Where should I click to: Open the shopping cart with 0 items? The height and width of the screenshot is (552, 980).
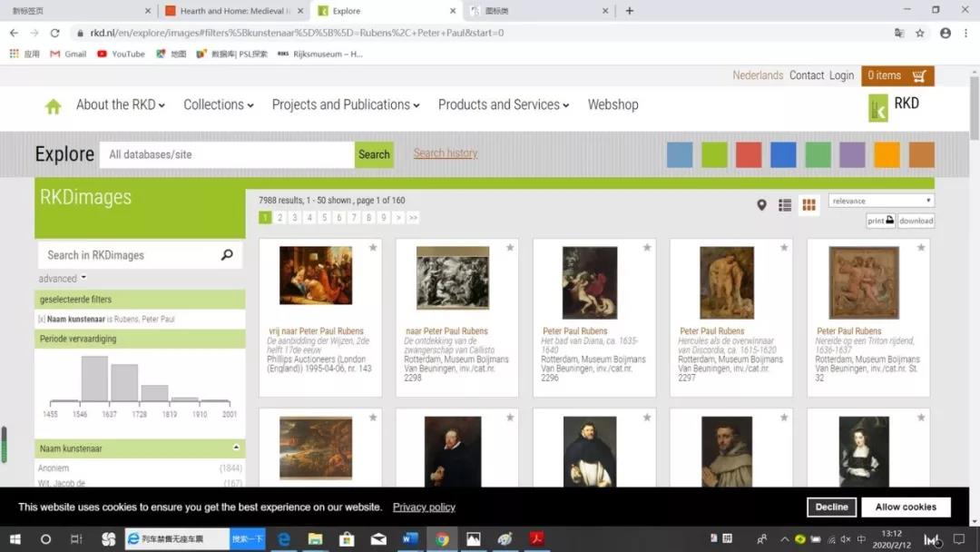[897, 75]
